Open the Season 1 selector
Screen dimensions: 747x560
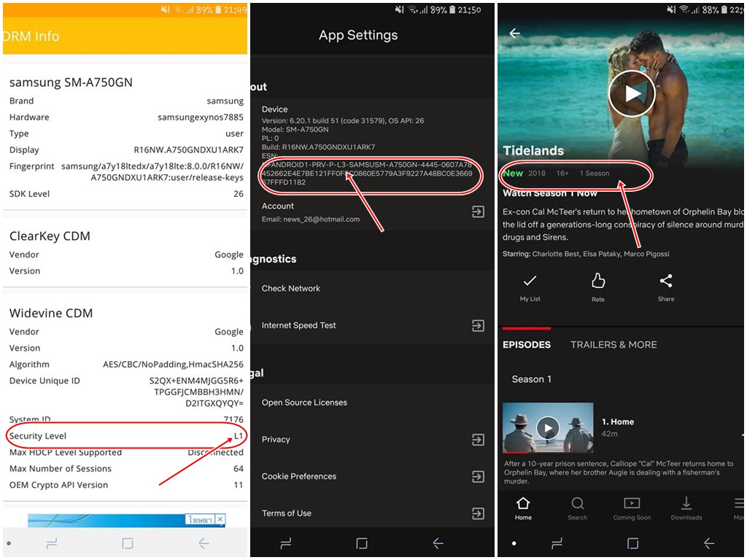531,379
